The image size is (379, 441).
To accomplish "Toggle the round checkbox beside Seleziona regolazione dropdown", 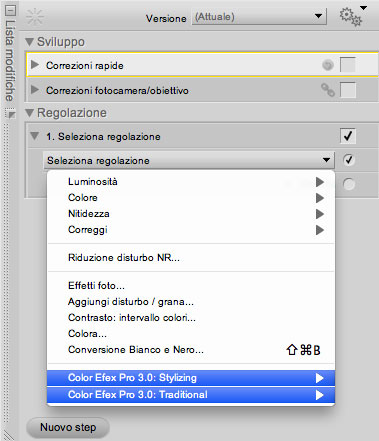I will [x=349, y=160].
